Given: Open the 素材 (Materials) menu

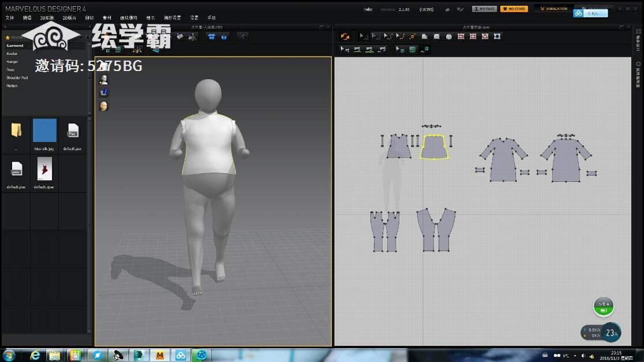Looking at the screenshot, I should [x=107, y=18].
